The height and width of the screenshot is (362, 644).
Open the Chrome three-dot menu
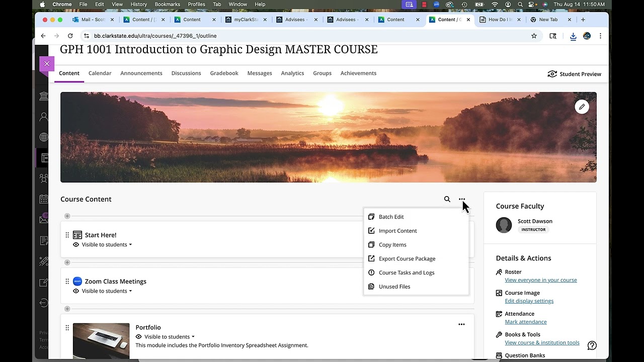click(x=600, y=36)
